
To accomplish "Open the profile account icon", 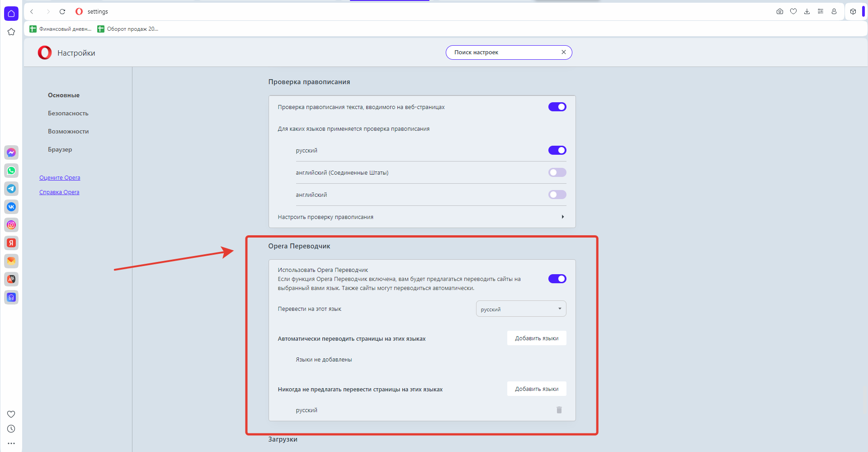I will click(834, 12).
